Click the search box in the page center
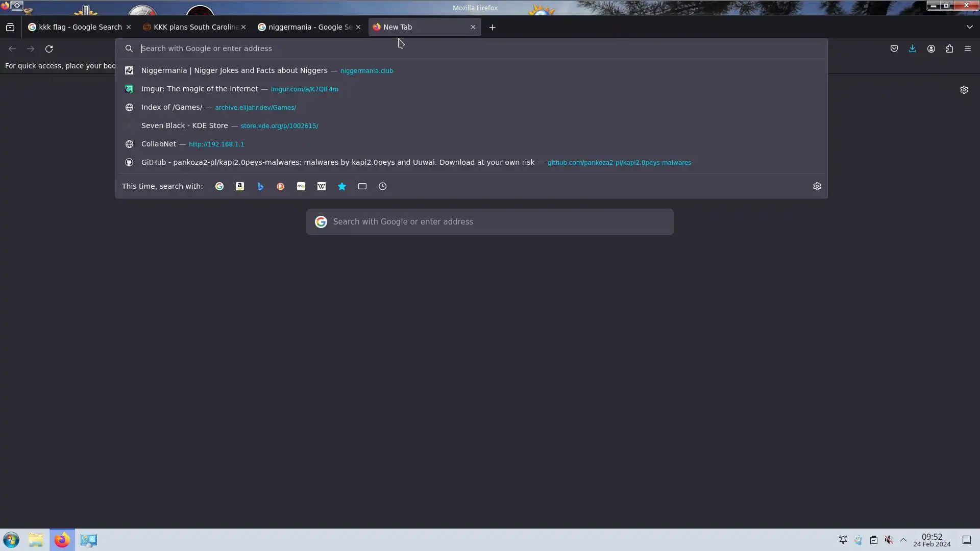The height and width of the screenshot is (551, 980). pyautogui.click(x=490, y=222)
